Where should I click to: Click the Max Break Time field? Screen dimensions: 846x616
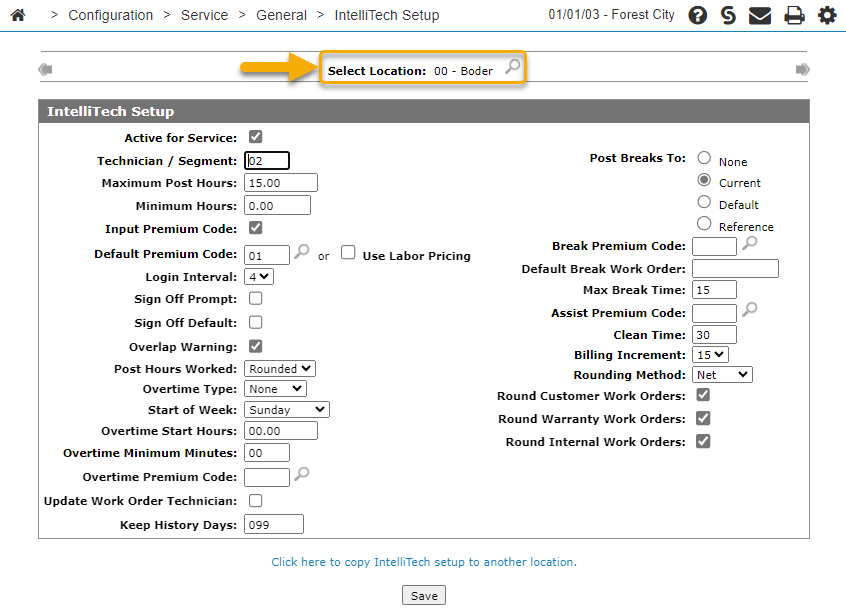coord(714,290)
